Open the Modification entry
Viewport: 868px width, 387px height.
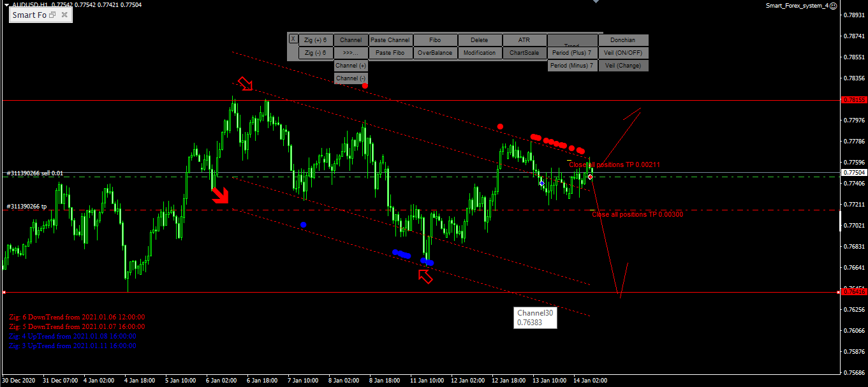pyautogui.click(x=479, y=52)
